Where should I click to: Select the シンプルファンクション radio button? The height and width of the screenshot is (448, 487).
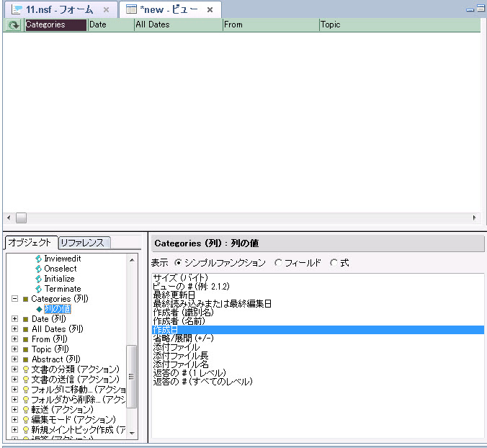pos(179,263)
